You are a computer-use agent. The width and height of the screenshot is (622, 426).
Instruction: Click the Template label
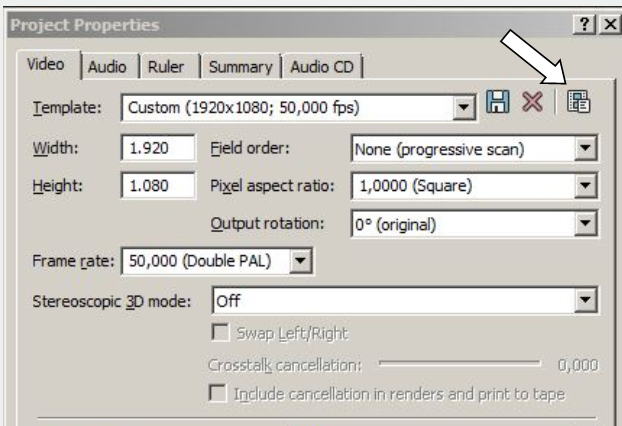pos(67,107)
